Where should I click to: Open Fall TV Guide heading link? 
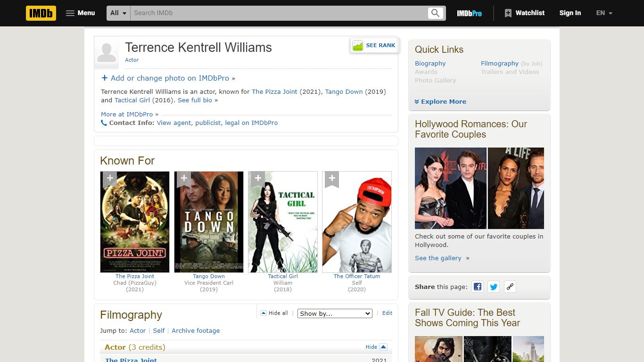pos(467,318)
